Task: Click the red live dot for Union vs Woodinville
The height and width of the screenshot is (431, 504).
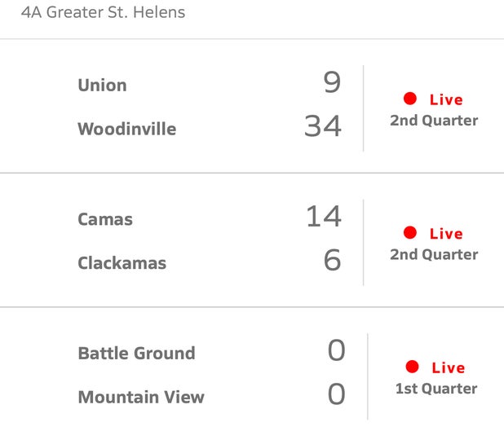Action: point(410,99)
